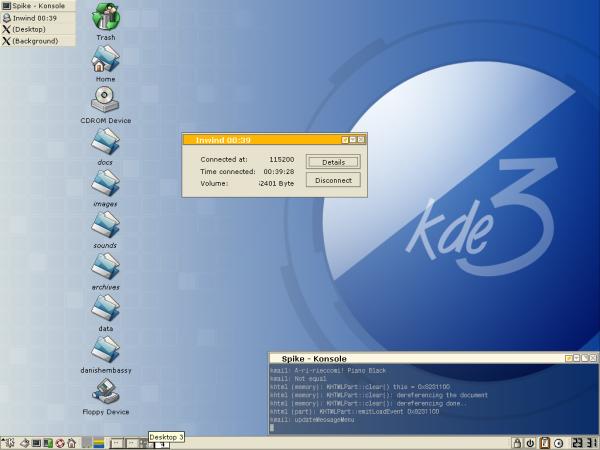Image resolution: width=600 pixels, height=450 pixels.
Task: Select the data folder icon
Action: click(106, 313)
